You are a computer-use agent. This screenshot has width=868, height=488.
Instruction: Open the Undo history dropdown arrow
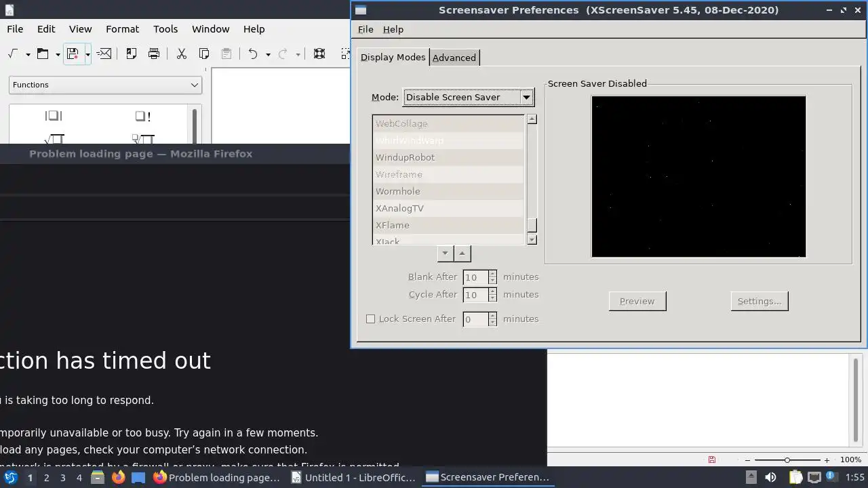click(268, 54)
